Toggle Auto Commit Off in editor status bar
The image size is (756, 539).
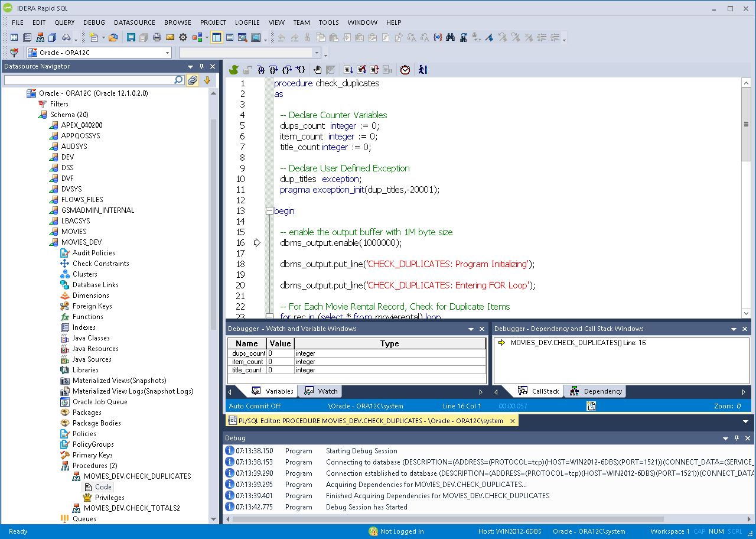[x=255, y=406]
